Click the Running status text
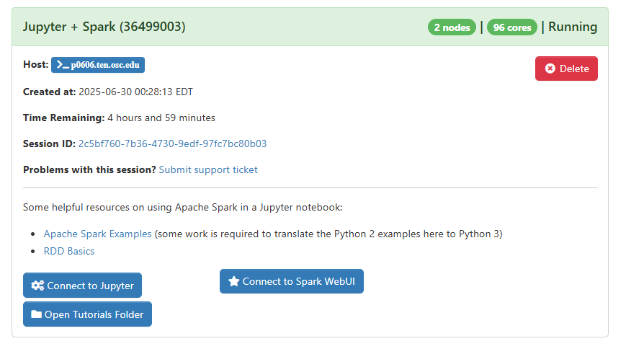The width and height of the screenshot is (644, 349). [x=573, y=27]
